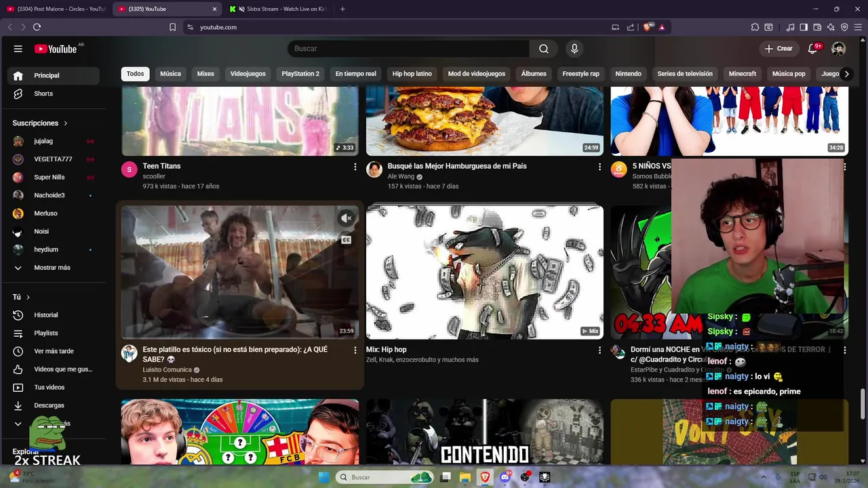Image resolution: width=868 pixels, height=488 pixels.
Task: Expand the Tú section
Action: click(21, 297)
